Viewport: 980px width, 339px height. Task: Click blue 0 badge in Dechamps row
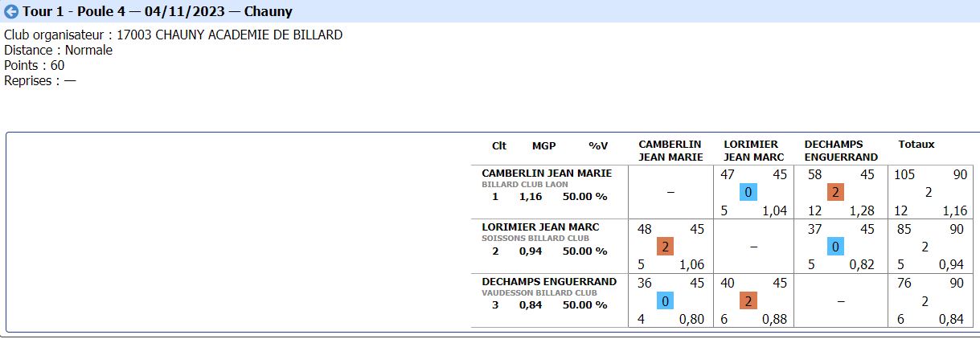pos(665,300)
